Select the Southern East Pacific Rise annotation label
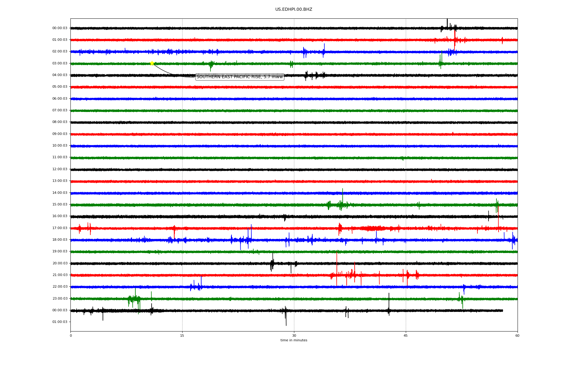This screenshot has height=368, width=588. click(x=240, y=77)
